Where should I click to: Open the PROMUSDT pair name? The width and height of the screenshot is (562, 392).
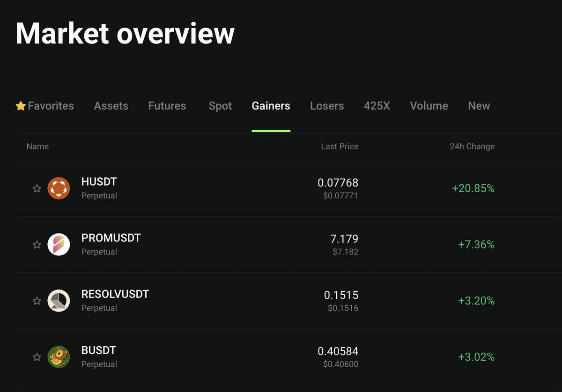[x=111, y=238]
